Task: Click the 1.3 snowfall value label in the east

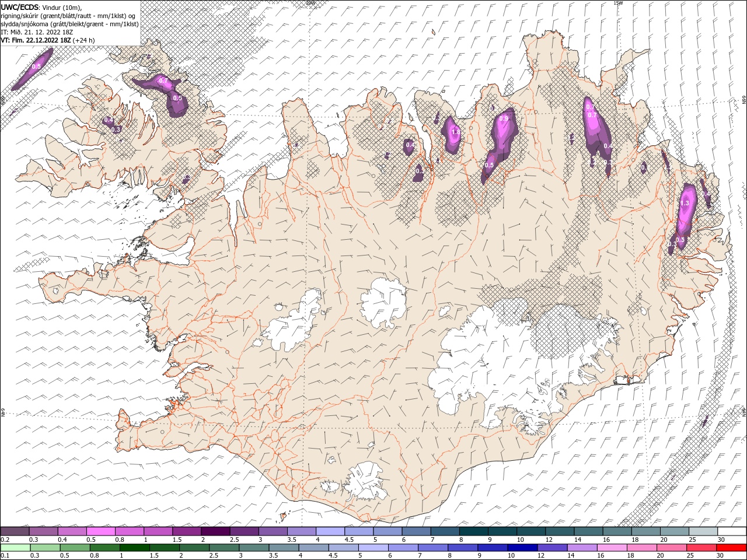Action: click(685, 203)
